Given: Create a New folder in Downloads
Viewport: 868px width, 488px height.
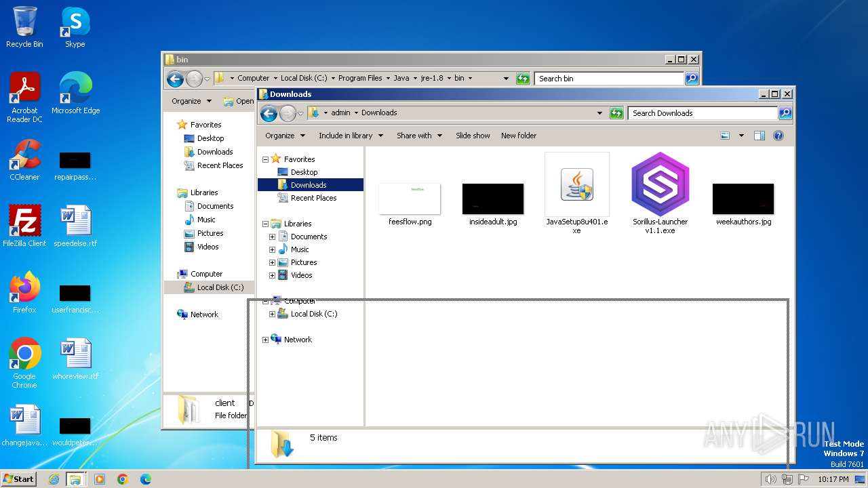Looking at the screenshot, I should click(519, 136).
